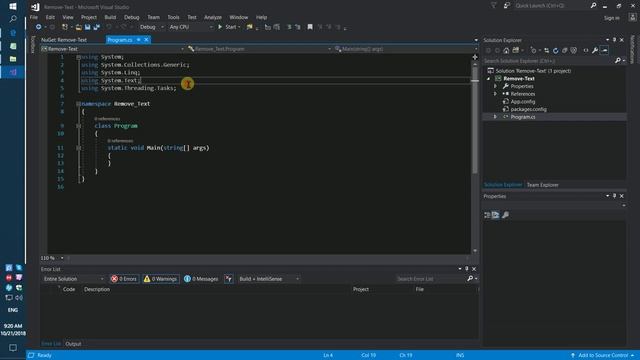Click the View Code icon in Solution Explorer
This screenshot has width=640, height=360.
coord(586,50)
